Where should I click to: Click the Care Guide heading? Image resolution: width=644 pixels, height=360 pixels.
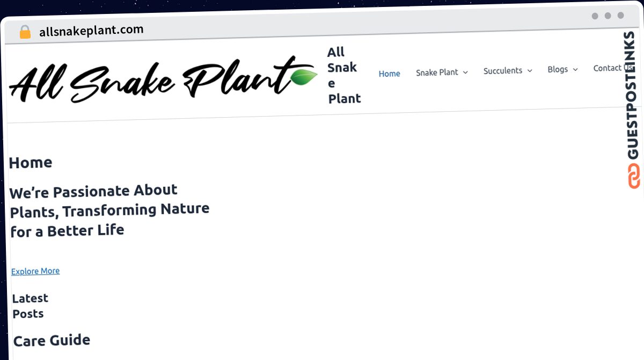[x=52, y=340]
